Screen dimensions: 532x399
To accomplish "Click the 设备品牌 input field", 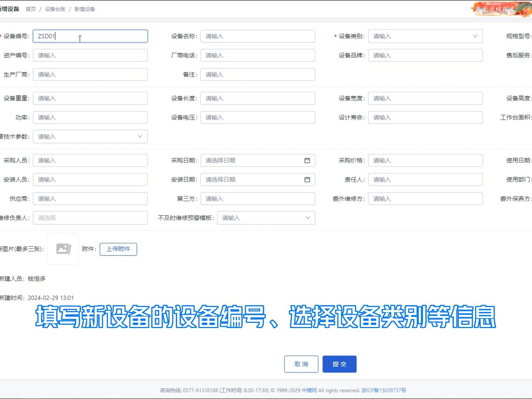I will coord(425,55).
